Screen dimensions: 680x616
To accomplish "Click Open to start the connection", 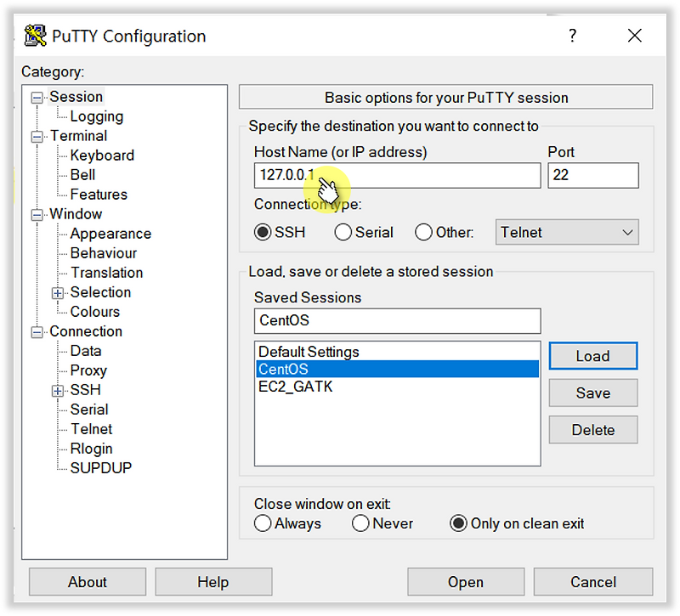I will point(465,581).
